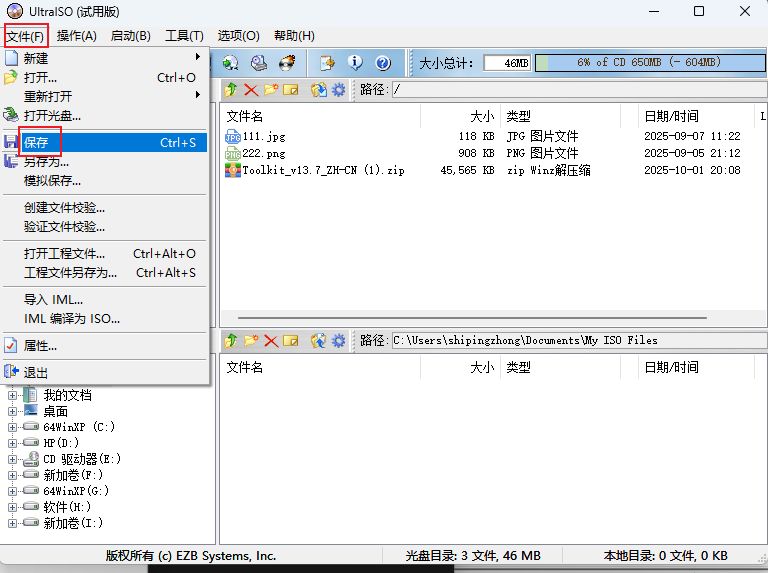The image size is (768, 573).
Task: Expand the CD 驱动器(E:) tree node
Action: pos(13,459)
